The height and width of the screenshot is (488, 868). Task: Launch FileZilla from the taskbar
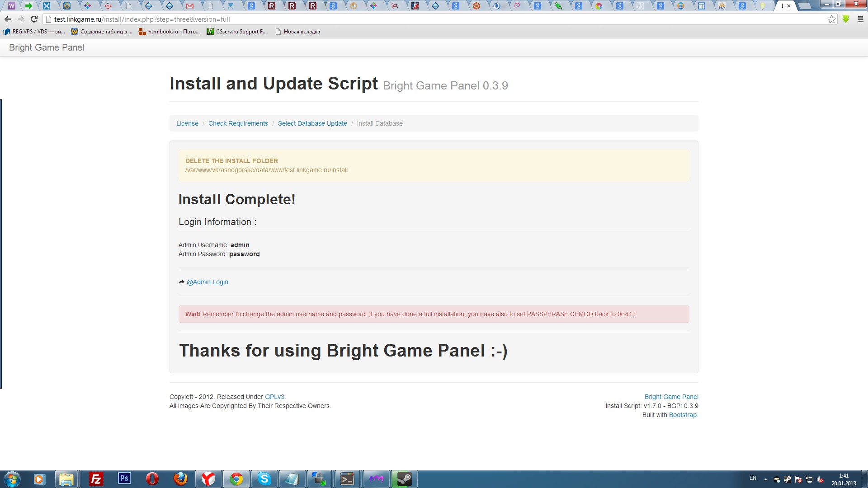(96, 479)
